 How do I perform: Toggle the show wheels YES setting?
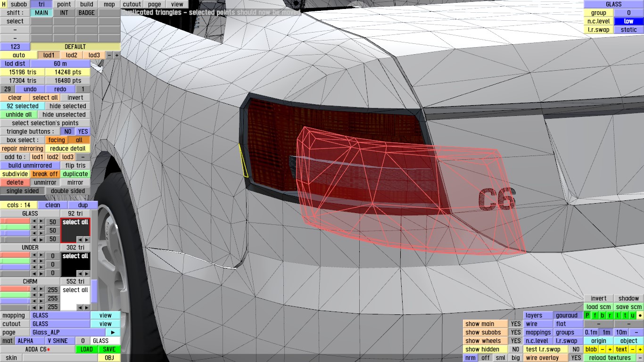tap(516, 341)
